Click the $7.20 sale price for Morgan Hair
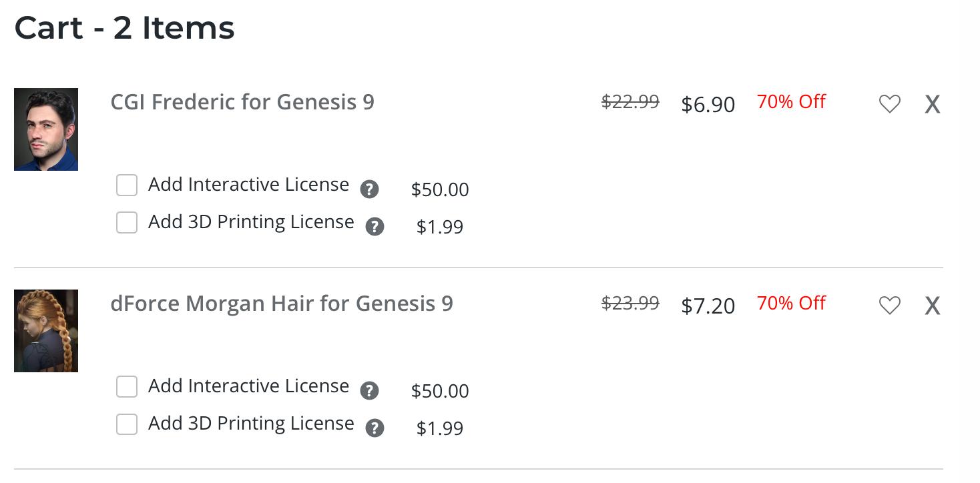This screenshot has width=980, height=483. [x=708, y=306]
